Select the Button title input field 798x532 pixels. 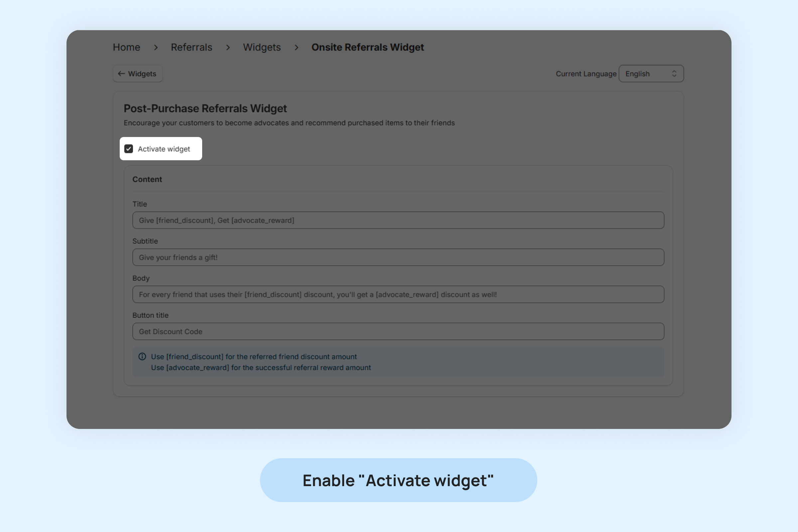point(398,332)
